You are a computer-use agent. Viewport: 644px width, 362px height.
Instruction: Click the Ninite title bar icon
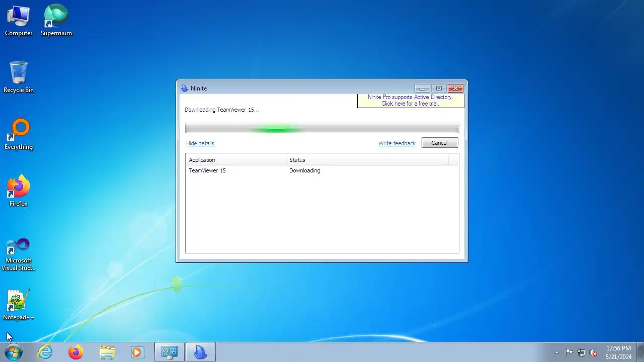coord(184,88)
